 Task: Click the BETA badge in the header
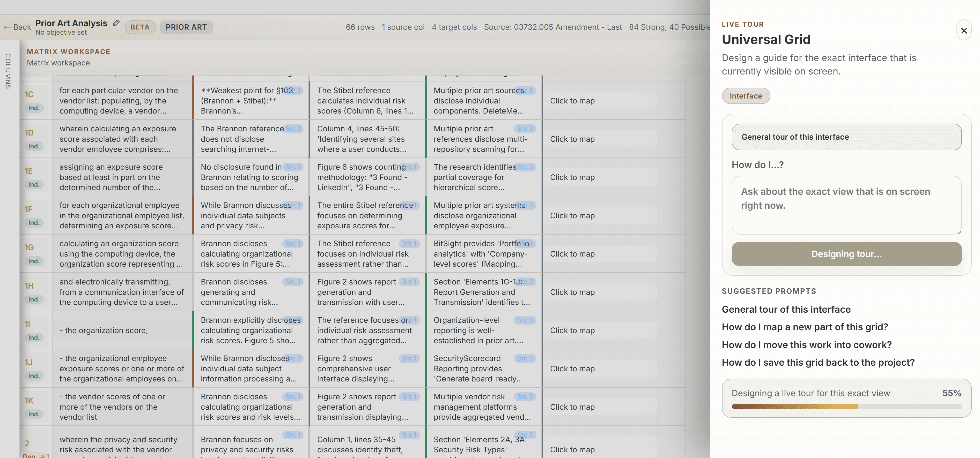coord(140,27)
